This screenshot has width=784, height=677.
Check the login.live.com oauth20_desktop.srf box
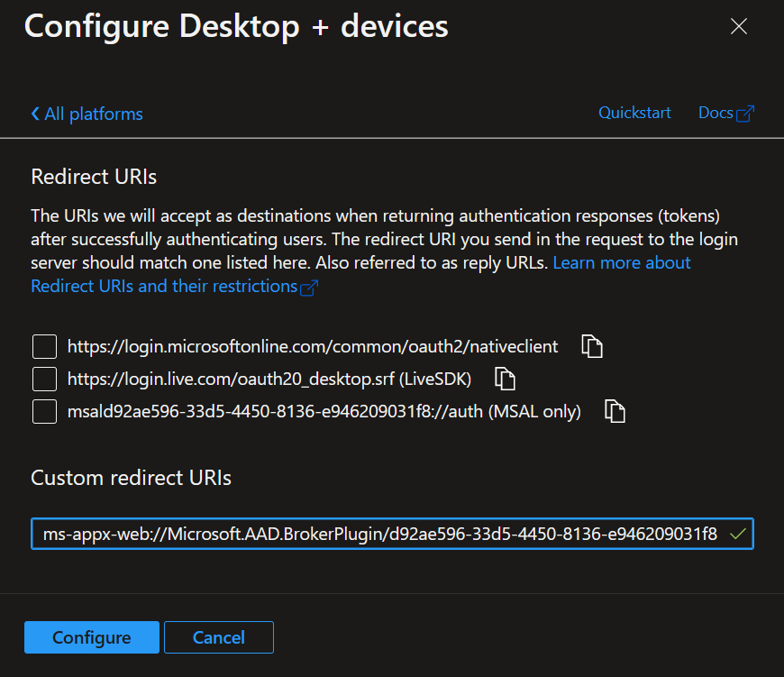[44, 379]
